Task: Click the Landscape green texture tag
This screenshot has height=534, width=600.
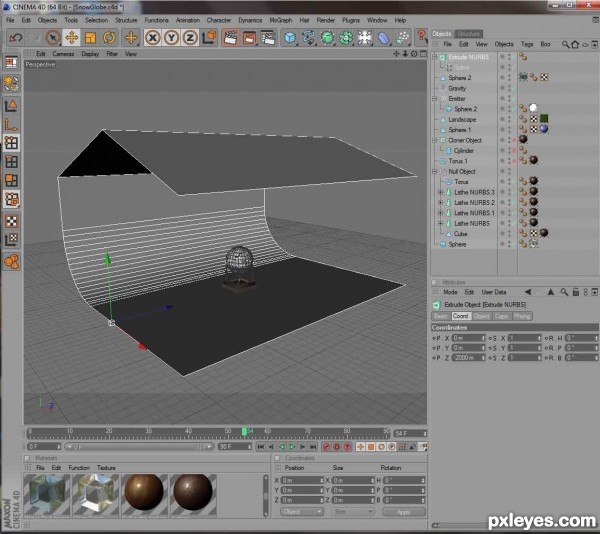Action: [x=544, y=119]
